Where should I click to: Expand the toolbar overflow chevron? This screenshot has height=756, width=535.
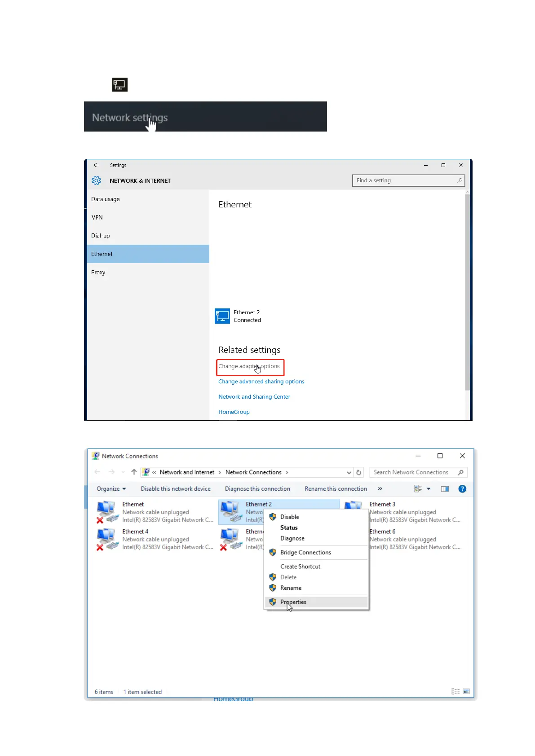pos(380,489)
